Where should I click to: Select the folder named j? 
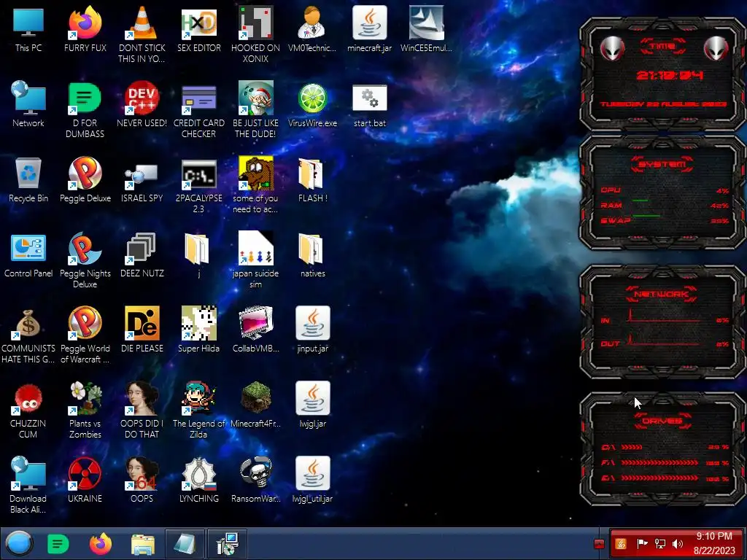(x=198, y=254)
